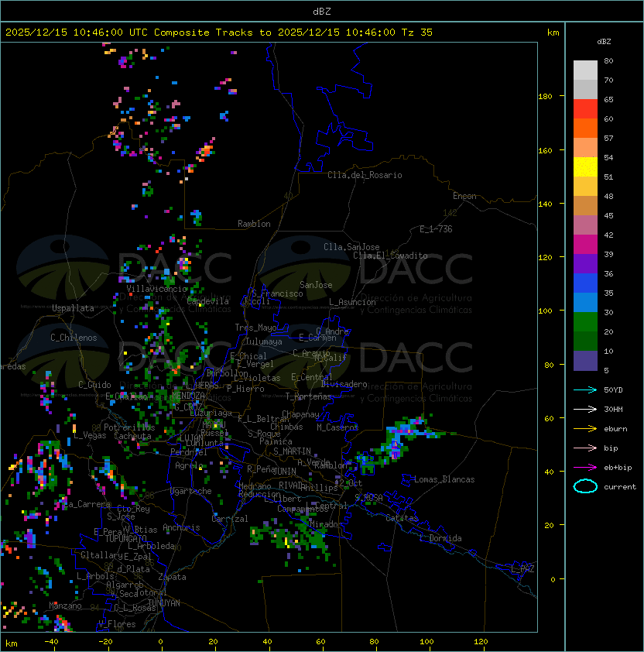Click the '48' value on the dBZ scale
The height and width of the screenshot is (652, 644).
click(x=608, y=196)
